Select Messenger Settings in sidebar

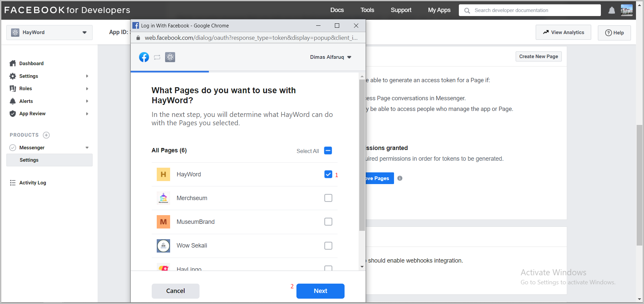[x=49, y=160]
